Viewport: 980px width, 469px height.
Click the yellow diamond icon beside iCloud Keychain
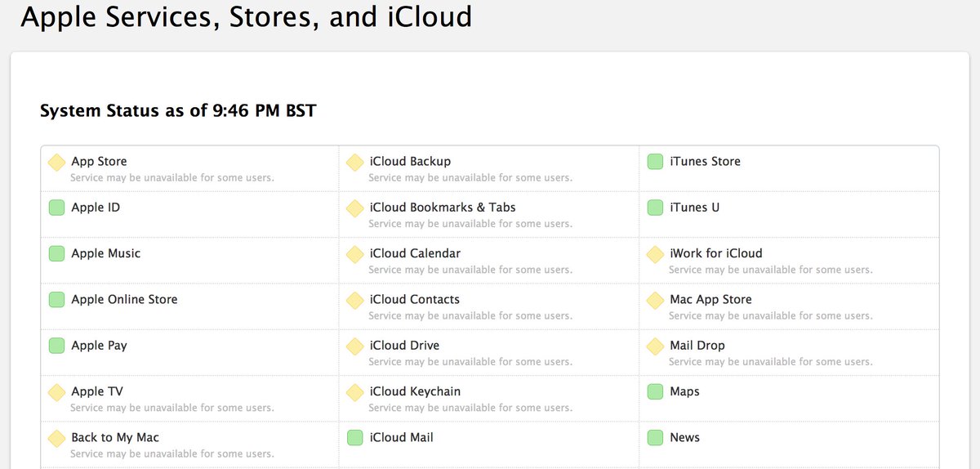(x=354, y=392)
